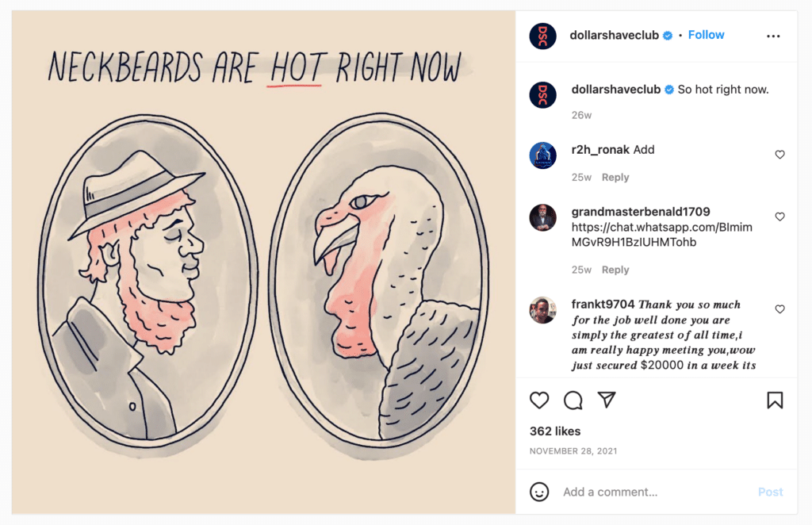Like grandmasterbenald1709's comment
The height and width of the screenshot is (525, 812).
click(x=779, y=217)
